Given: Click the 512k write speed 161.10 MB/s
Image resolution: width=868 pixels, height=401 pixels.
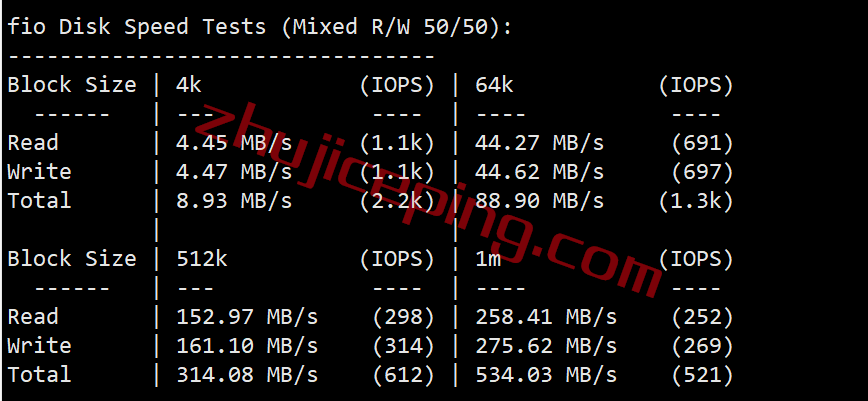Looking at the screenshot, I should click(247, 346).
